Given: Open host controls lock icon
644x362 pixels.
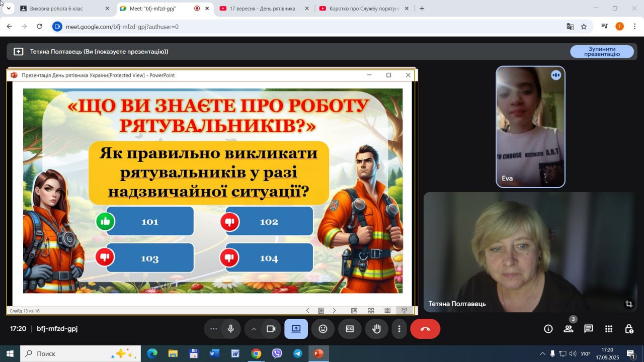Looking at the screenshot, I should (629, 329).
